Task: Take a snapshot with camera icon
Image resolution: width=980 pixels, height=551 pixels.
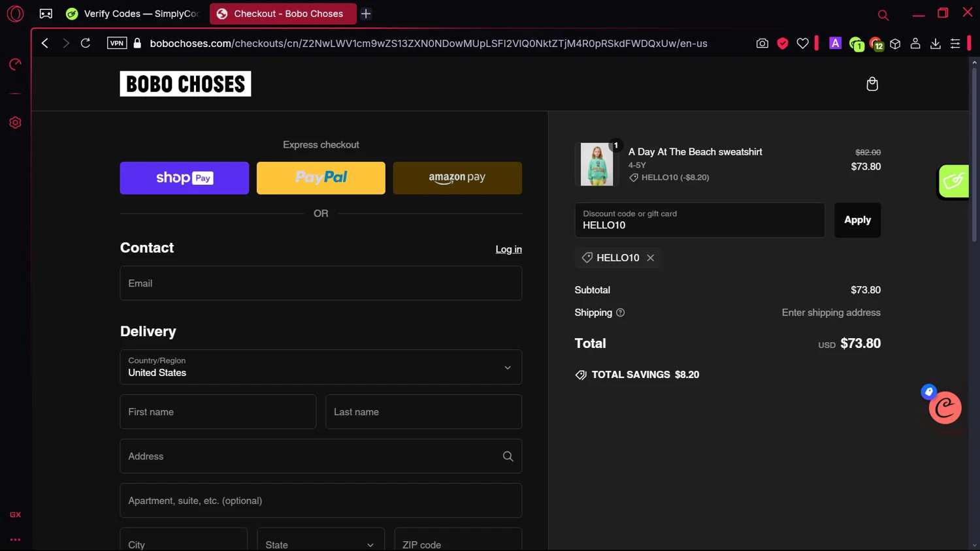Action: tap(762, 43)
